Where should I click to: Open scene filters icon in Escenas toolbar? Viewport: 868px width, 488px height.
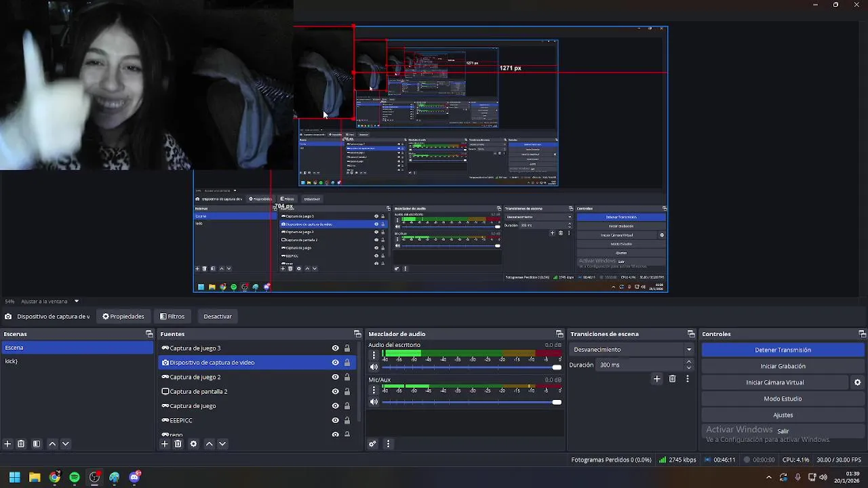pos(37,444)
